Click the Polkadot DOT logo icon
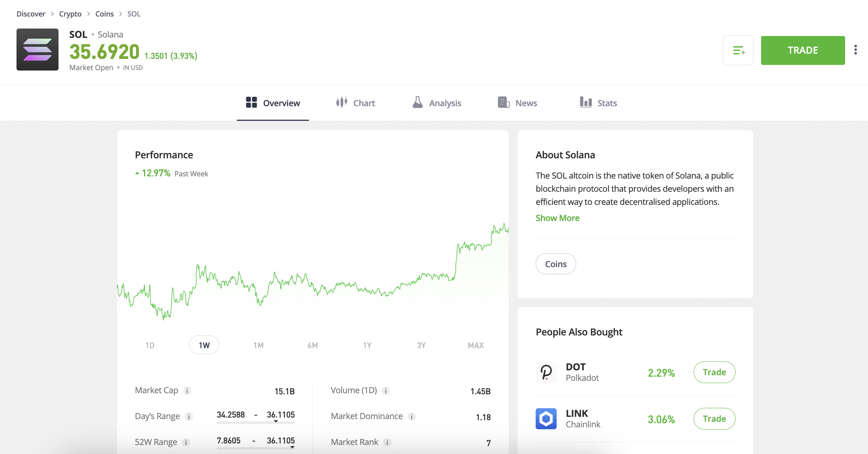 click(546, 372)
